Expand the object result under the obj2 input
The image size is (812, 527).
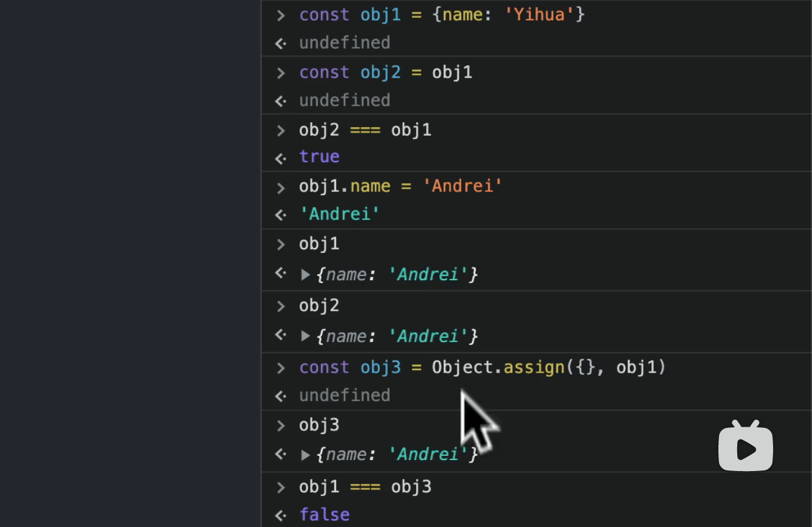click(x=306, y=336)
